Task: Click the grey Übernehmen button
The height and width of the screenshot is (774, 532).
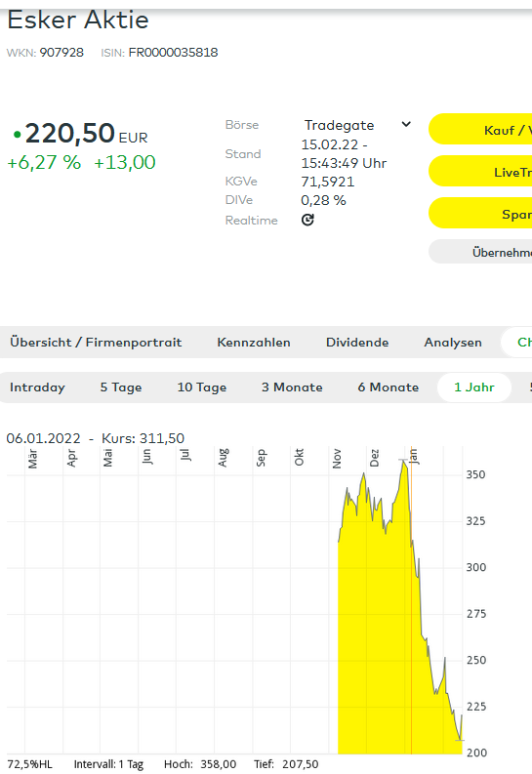Action: pyautogui.click(x=480, y=252)
